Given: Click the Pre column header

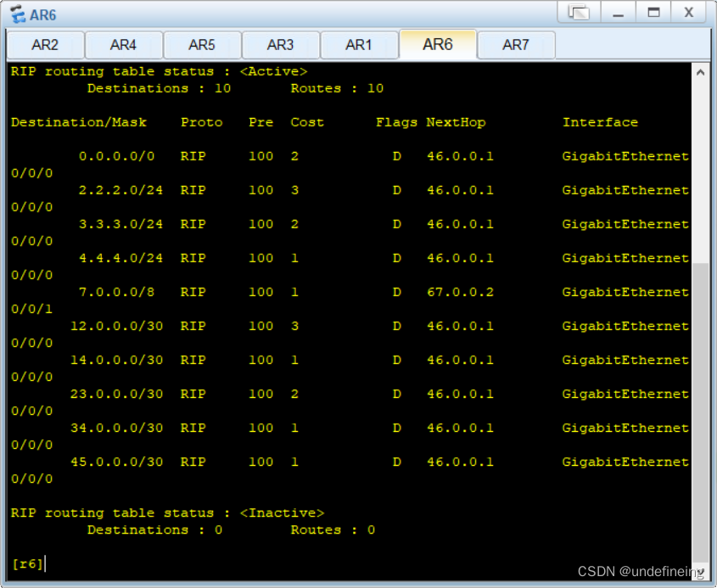Looking at the screenshot, I should [260, 122].
